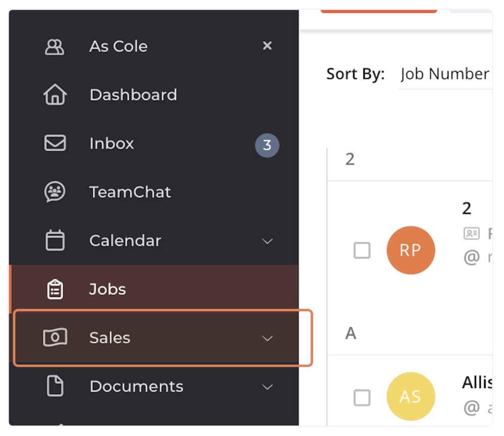Viewport: 504px width, 436px height.
Task: Open the yellow AS contact avatar
Action: [410, 397]
